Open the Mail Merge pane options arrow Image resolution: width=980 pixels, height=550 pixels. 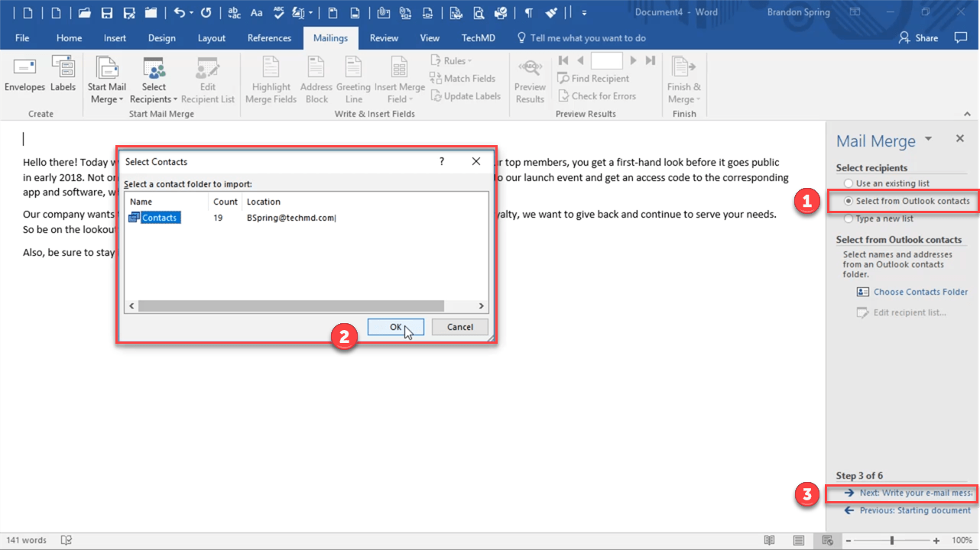point(928,139)
